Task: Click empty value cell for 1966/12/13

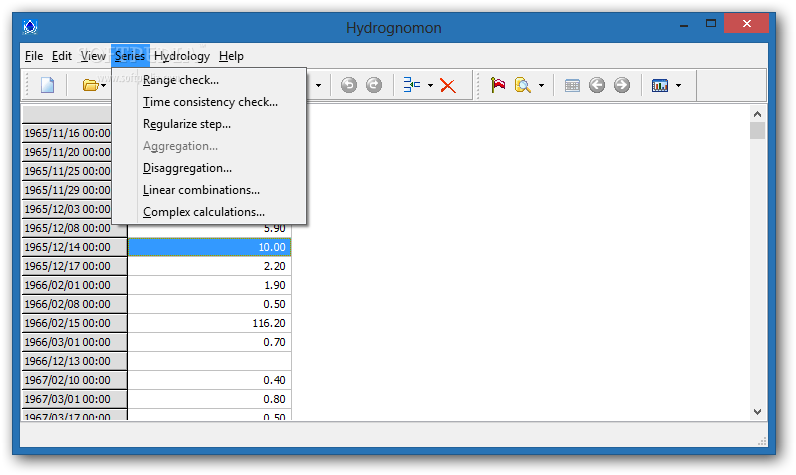Action: (x=209, y=361)
